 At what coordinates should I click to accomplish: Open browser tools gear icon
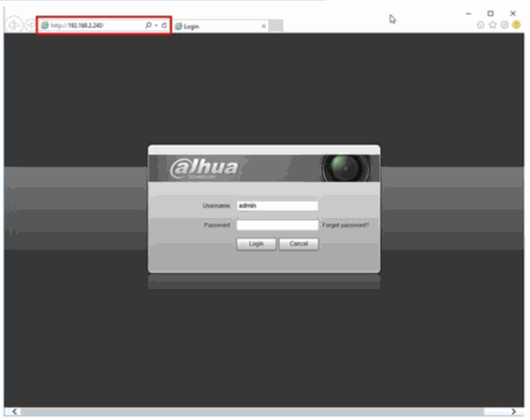point(505,24)
